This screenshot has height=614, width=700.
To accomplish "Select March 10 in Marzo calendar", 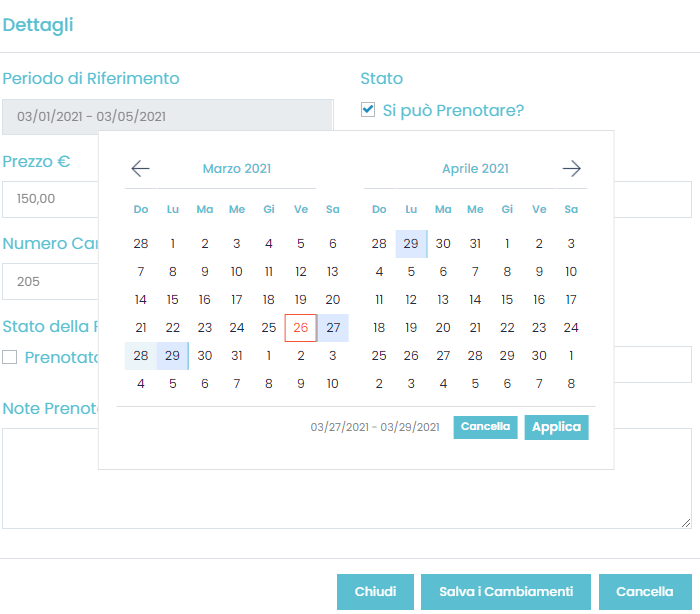I will tap(237, 272).
